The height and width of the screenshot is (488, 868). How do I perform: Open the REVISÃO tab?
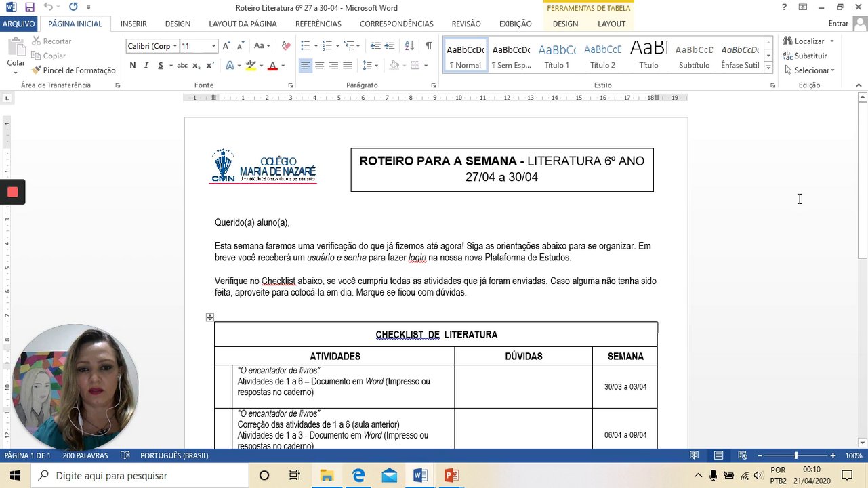[466, 24]
